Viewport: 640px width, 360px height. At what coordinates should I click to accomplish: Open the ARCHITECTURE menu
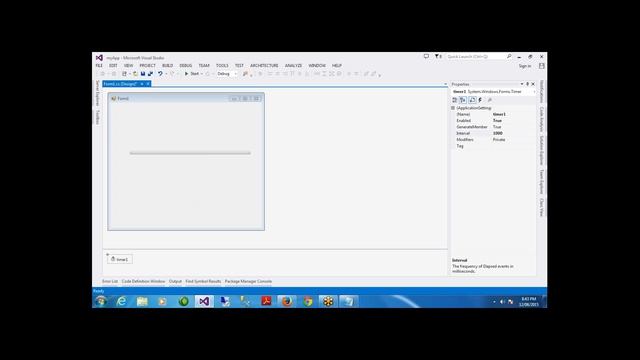(x=264, y=66)
